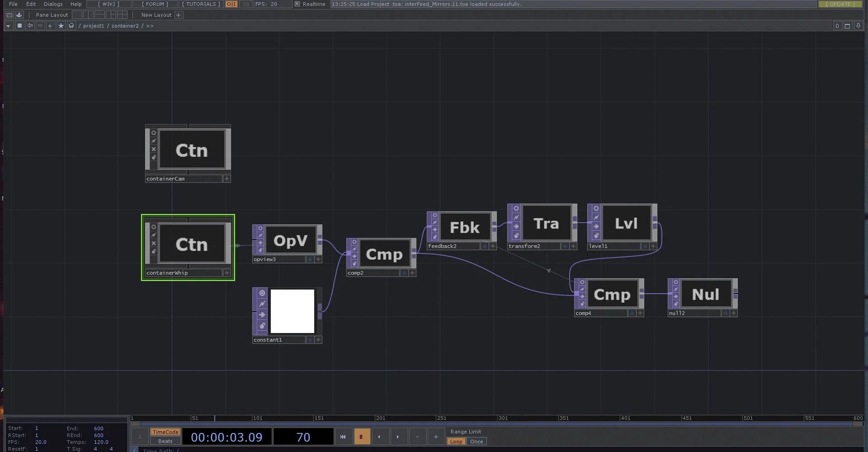The image size is (868, 452).
Task: Select the transform2 Tra node
Action: pos(546,223)
